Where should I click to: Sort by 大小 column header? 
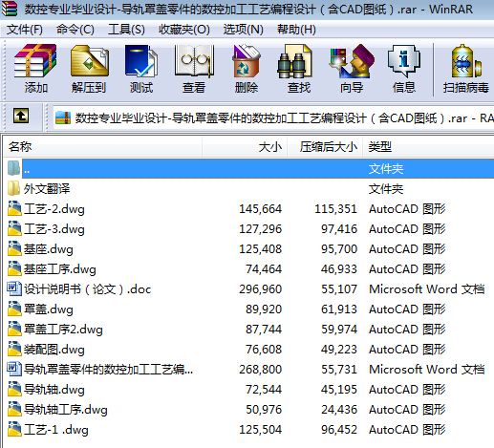coord(245,147)
